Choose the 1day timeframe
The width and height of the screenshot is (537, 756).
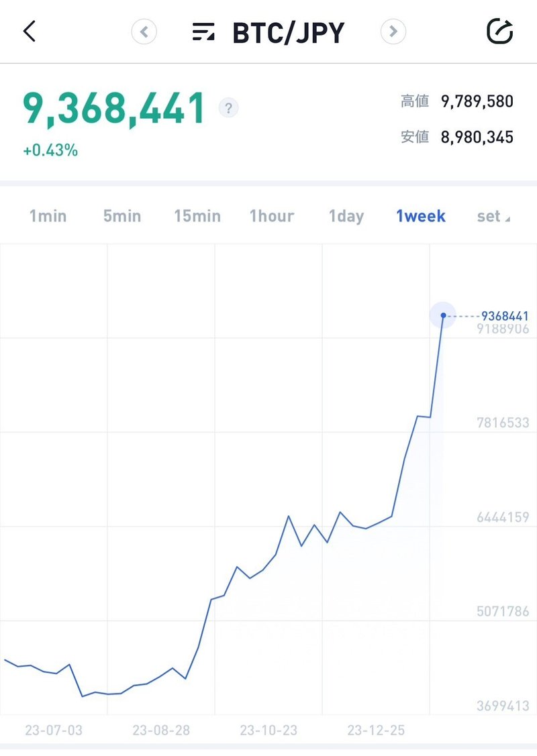(x=346, y=216)
